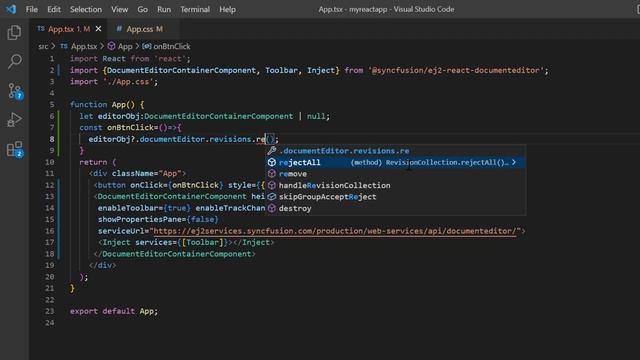Click the VS Code logo icon
Image resolution: width=640 pixels, height=360 pixels.
[11, 9]
